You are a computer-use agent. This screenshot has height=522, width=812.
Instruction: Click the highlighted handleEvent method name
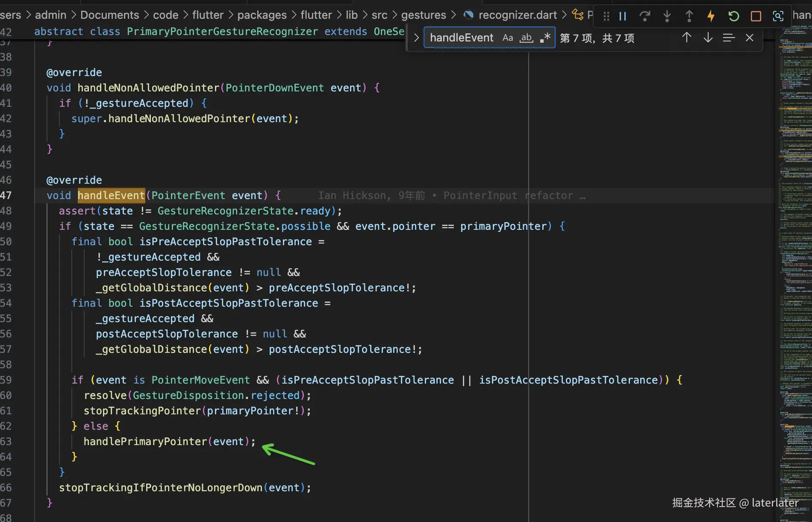(111, 196)
